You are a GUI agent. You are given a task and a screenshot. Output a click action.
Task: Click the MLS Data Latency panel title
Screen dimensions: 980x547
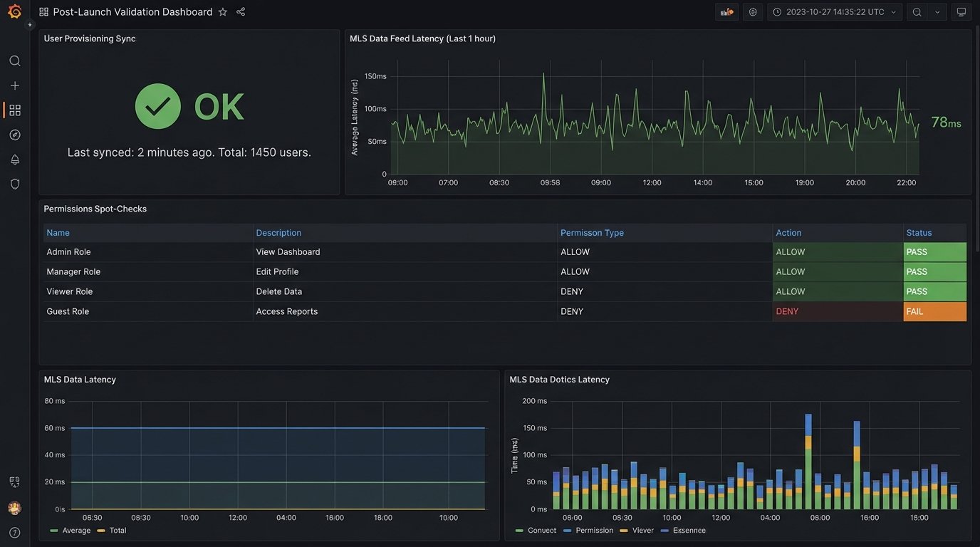pos(80,380)
